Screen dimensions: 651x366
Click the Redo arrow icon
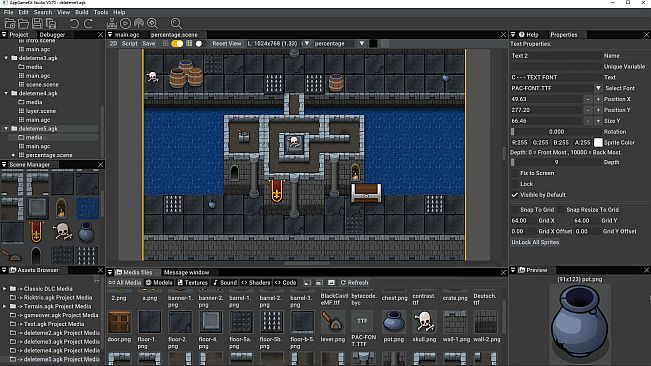[x=88, y=23]
